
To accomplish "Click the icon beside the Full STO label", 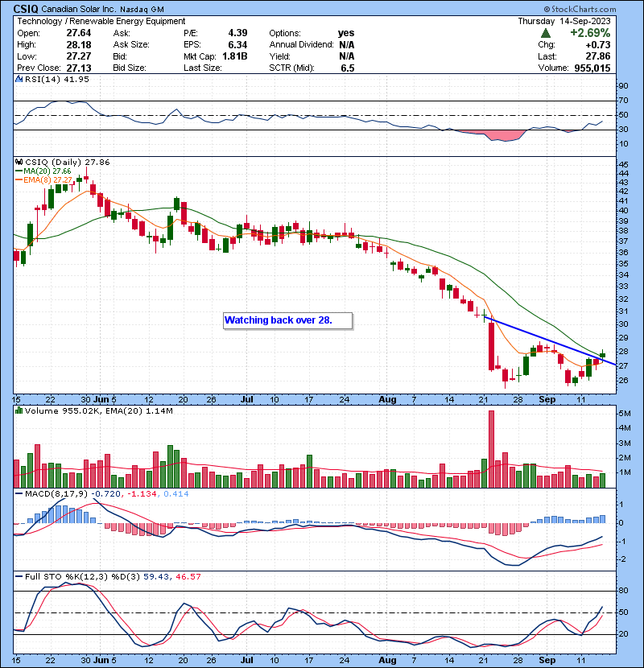I will pyautogui.click(x=19, y=577).
